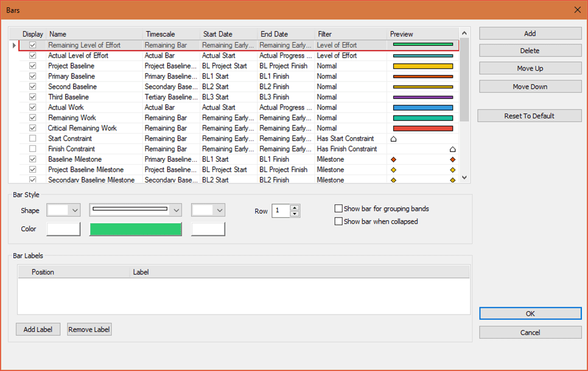Click the Position column header in Bar Labels

[x=74, y=272]
